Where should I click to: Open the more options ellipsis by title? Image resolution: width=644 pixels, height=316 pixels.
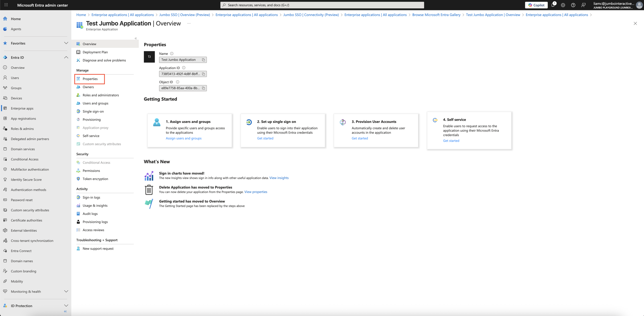189,23
